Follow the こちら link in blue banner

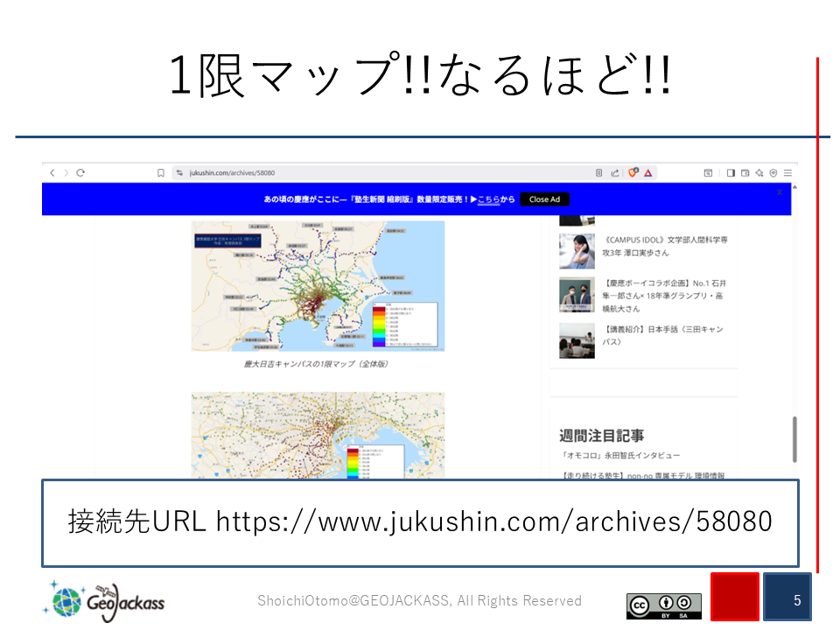[x=488, y=199]
